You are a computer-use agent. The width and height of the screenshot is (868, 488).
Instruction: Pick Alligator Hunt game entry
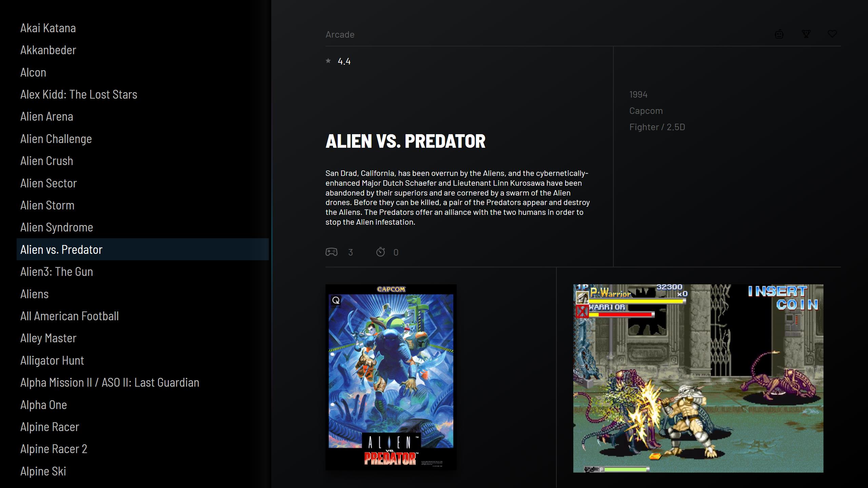[x=142, y=360]
